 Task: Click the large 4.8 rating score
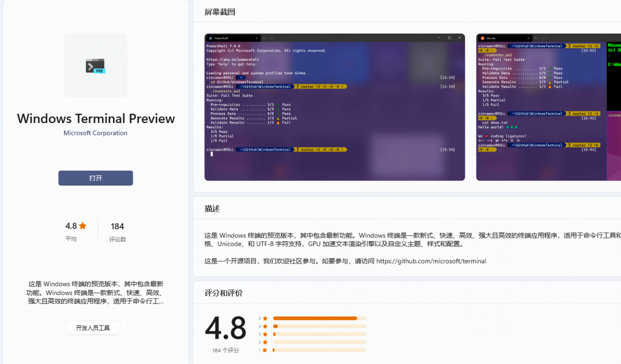(x=226, y=328)
